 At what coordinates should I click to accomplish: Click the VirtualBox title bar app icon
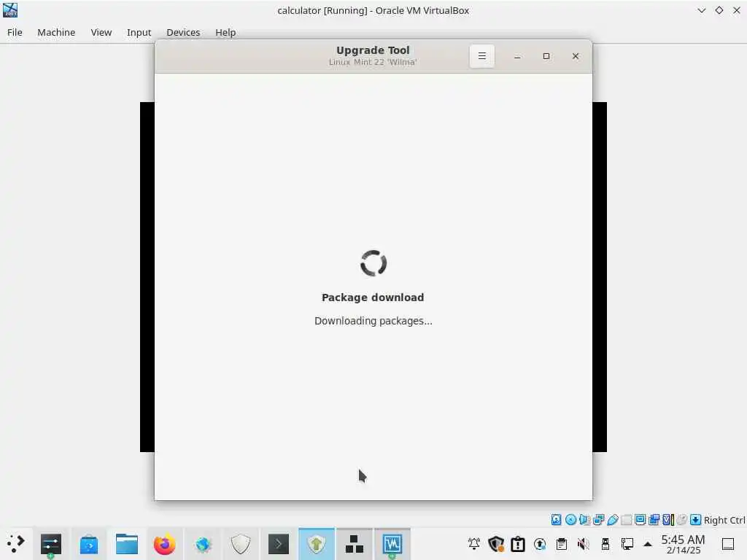[10, 10]
